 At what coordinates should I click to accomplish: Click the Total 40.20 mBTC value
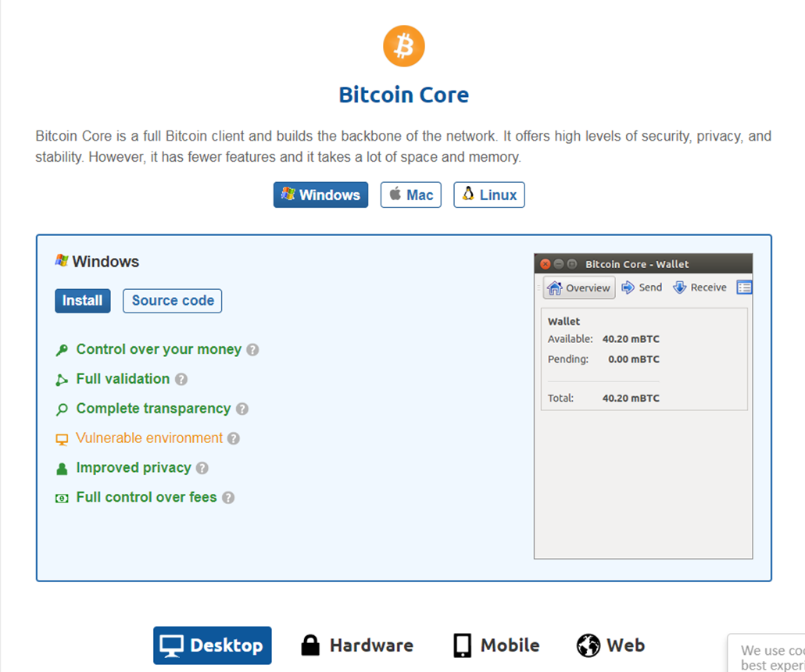tap(631, 399)
